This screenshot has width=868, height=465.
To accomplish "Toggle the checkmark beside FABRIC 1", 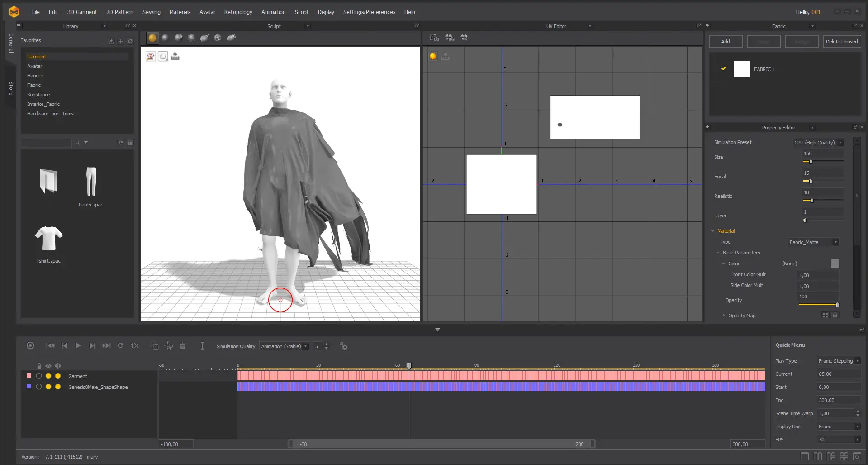I will click(x=724, y=69).
